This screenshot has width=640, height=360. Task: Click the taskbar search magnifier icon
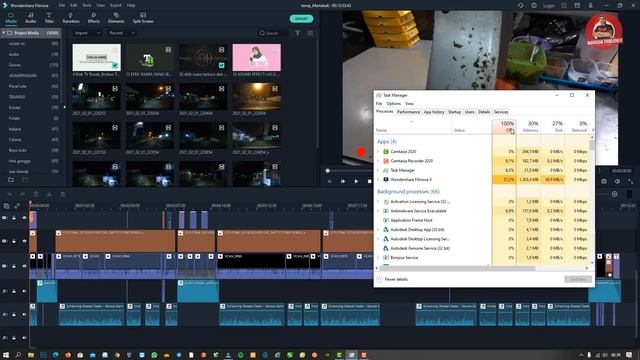18,355
